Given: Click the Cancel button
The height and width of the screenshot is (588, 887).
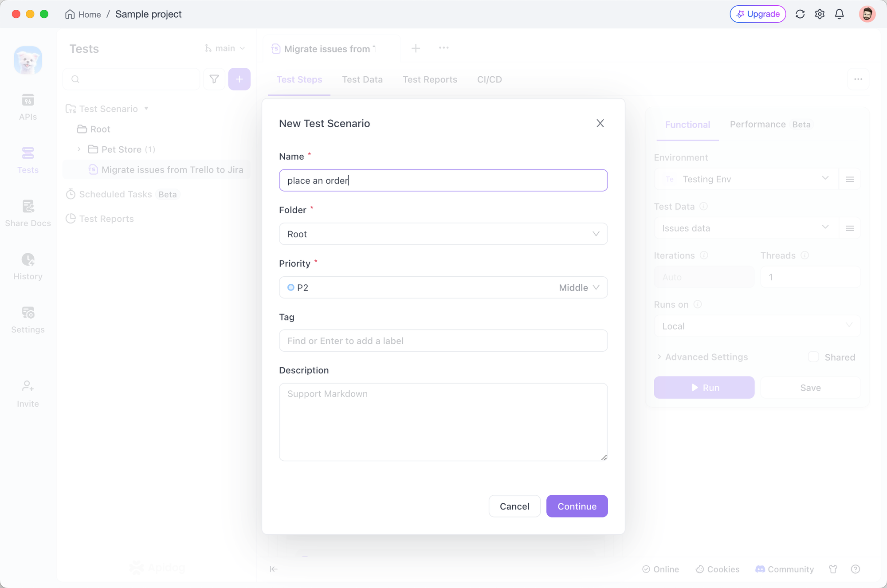Looking at the screenshot, I should [514, 506].
